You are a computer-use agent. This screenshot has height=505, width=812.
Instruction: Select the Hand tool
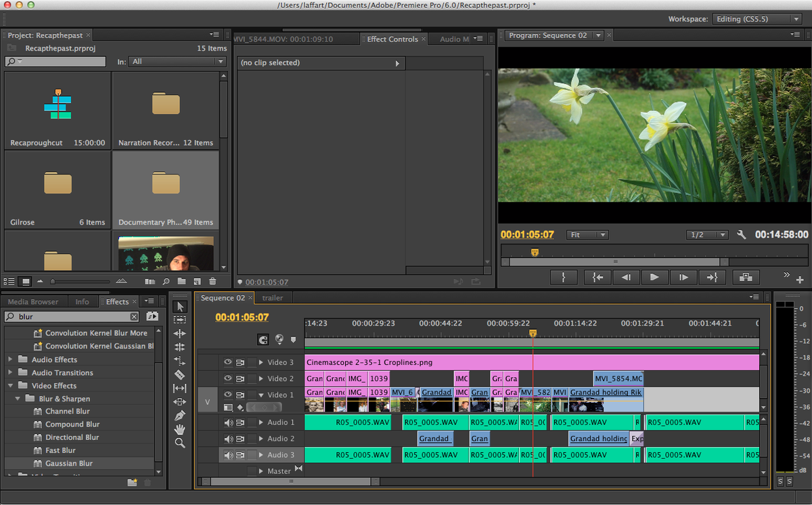click(x=179, y=429)
